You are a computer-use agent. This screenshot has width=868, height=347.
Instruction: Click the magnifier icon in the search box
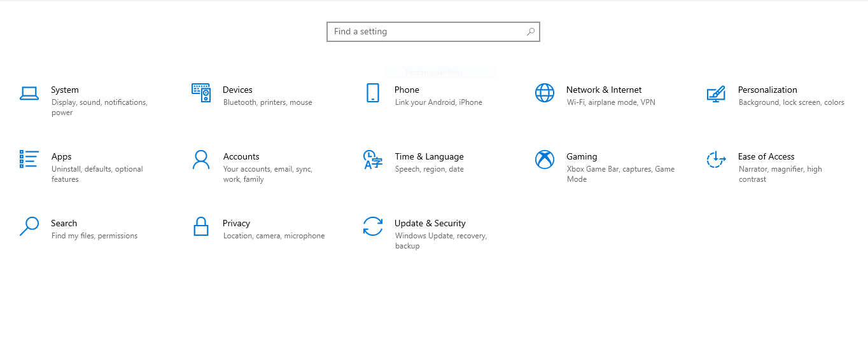pos(531,31)
